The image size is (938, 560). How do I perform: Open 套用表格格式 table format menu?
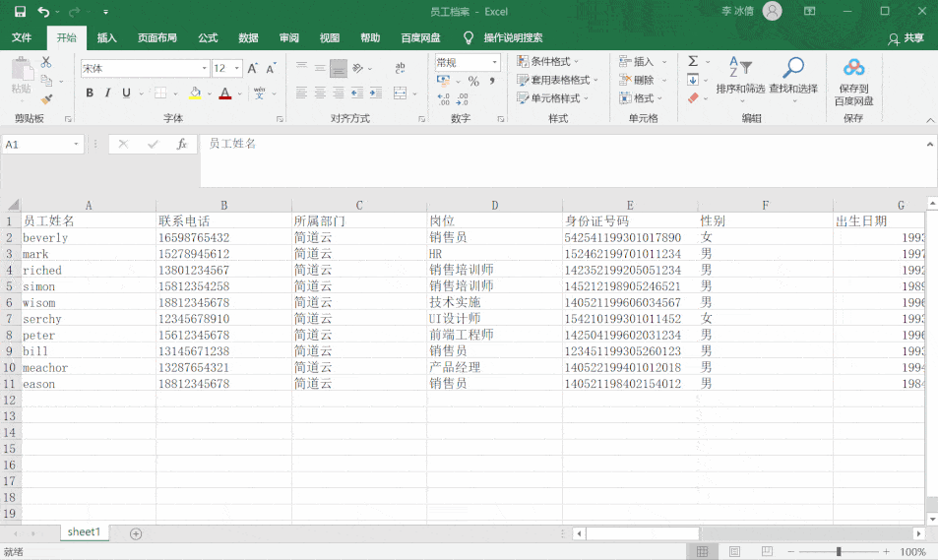(557, 80)
